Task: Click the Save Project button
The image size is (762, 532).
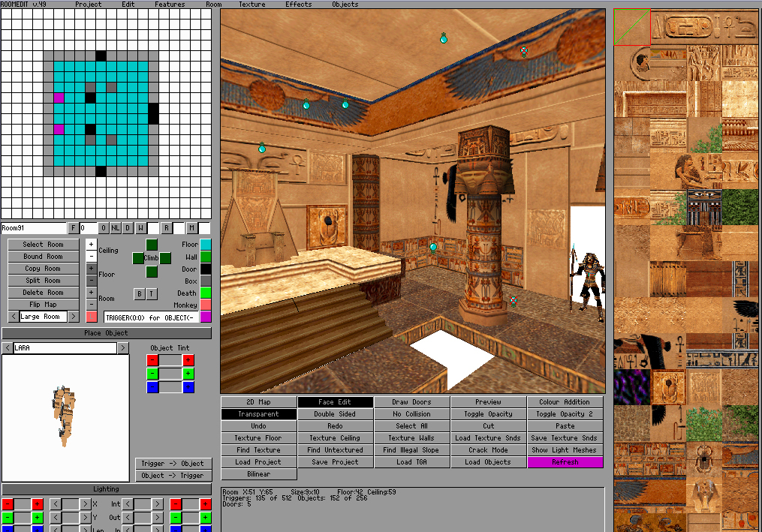Action: 335,462
